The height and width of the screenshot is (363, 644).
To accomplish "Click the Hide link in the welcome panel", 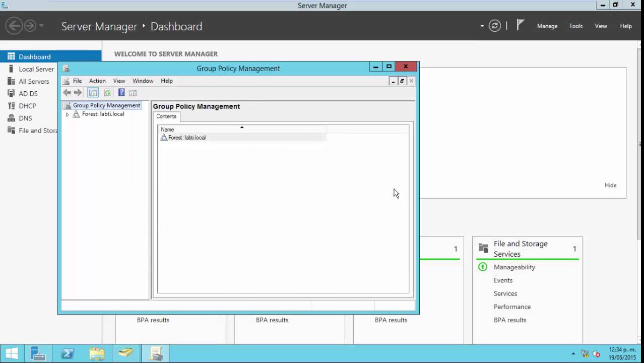I will point(611,185).
